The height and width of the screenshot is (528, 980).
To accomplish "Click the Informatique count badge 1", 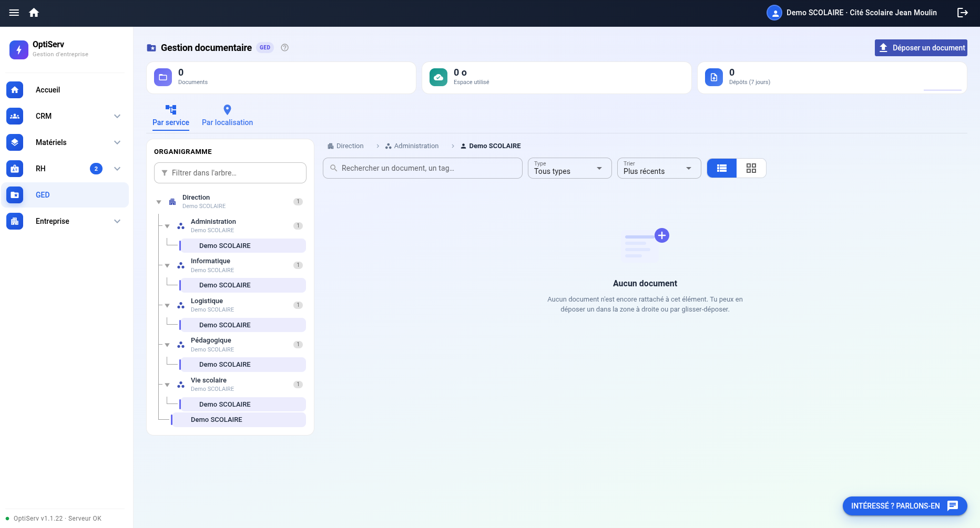I will pyautogui.click(x=298, y=265).
